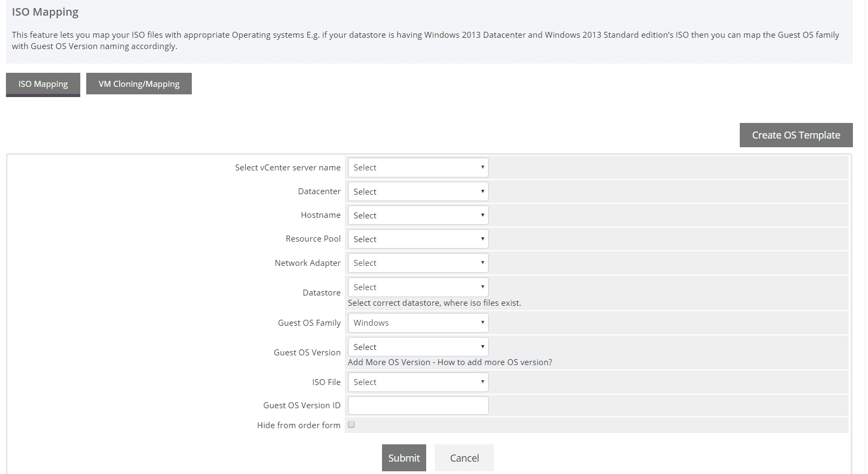
Task: Expand the Datacenter dropdown
Action: pos(418,191)
